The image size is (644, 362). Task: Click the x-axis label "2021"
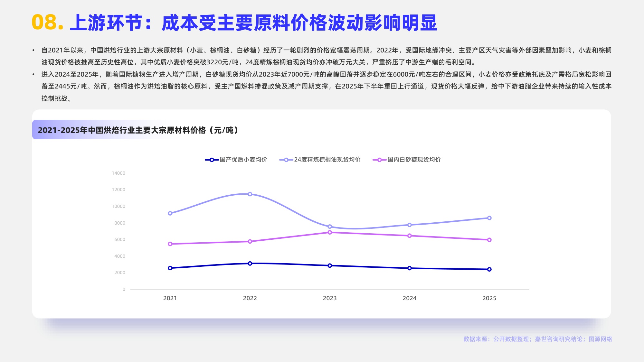coord(170,298)
